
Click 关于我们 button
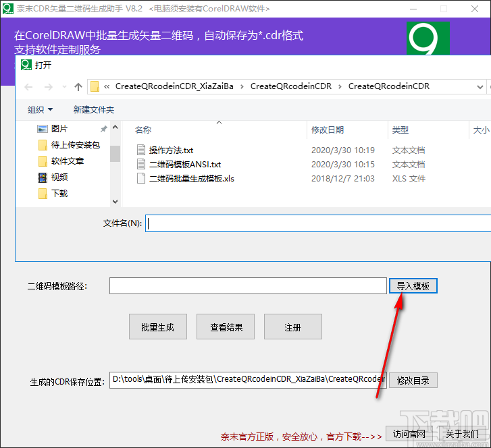tap(462, 434)
